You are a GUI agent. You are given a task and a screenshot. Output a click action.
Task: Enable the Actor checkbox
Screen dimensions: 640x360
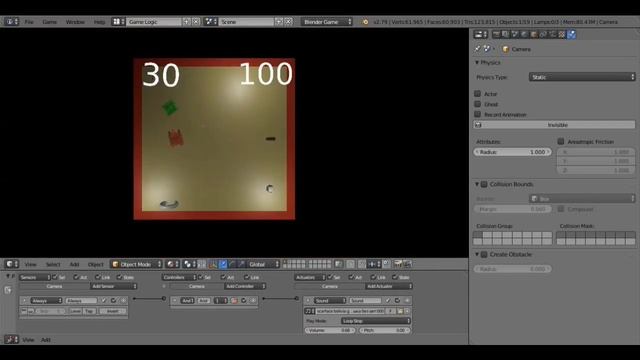(x=478, y=93)
